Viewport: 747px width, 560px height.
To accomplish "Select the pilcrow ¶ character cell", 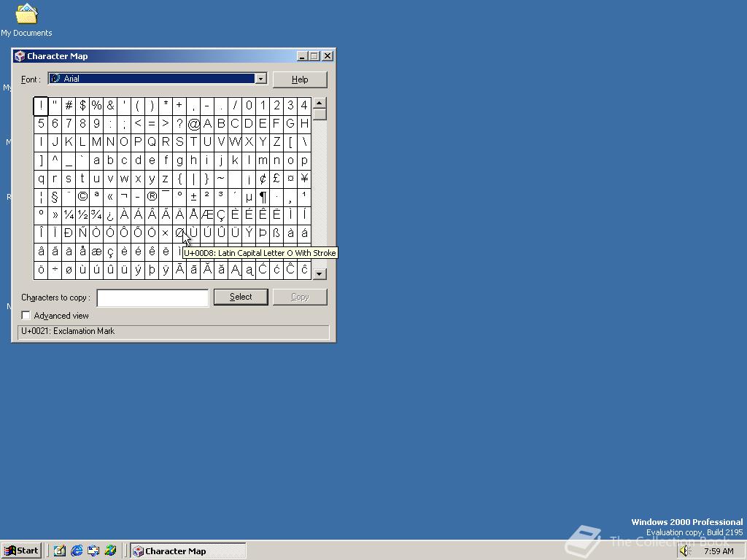I will pyautogui.click(x=263, y=197).
